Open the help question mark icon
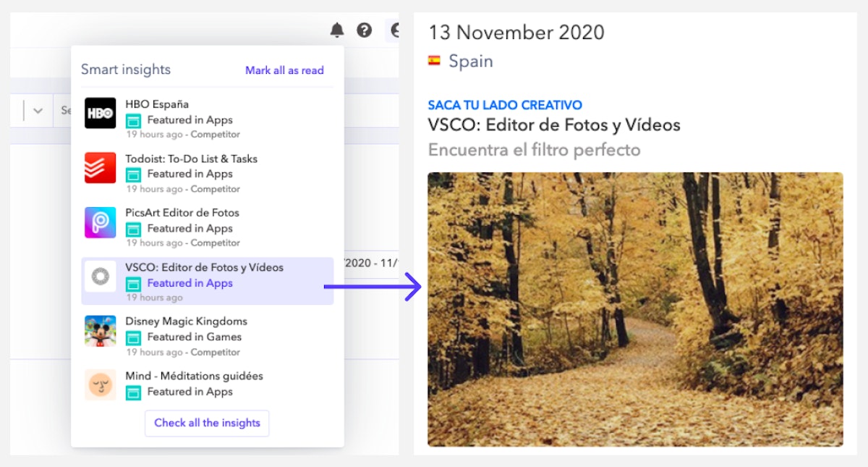Image resolution: width=868 pixels, height=467 pixels. point(365,30)
